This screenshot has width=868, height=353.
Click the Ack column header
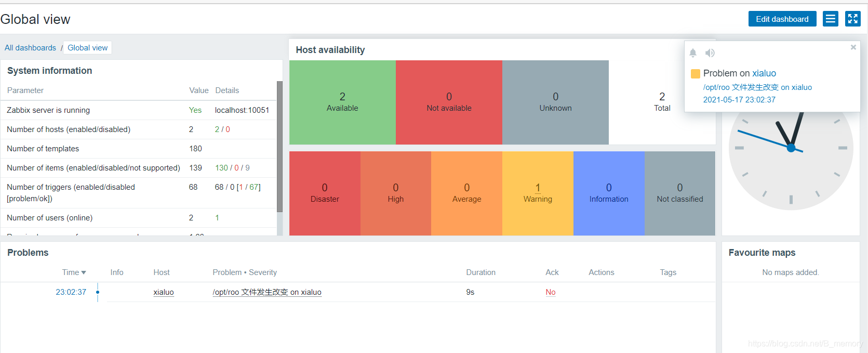tap(552, 272)
